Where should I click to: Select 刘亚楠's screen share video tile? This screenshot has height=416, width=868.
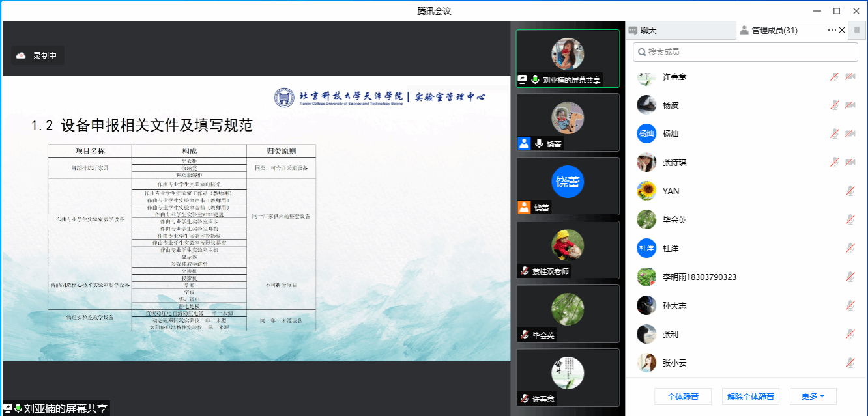(x=567, y=59)
